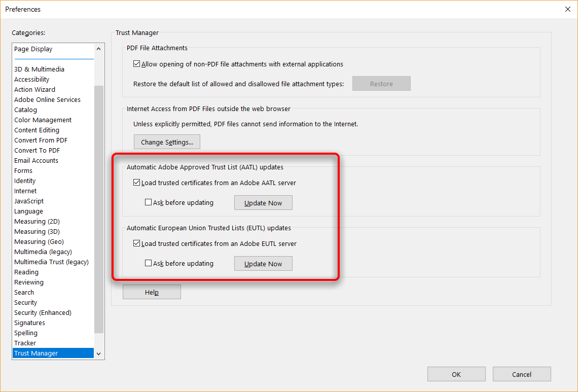Click Update Now for AATL updates

point(263,202)
